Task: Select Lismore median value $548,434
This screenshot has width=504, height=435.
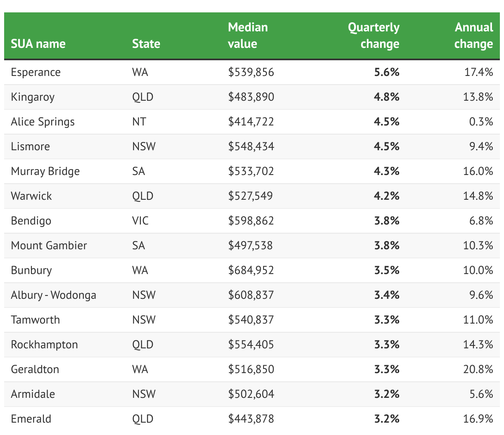Action: click(x=251, y=147)
